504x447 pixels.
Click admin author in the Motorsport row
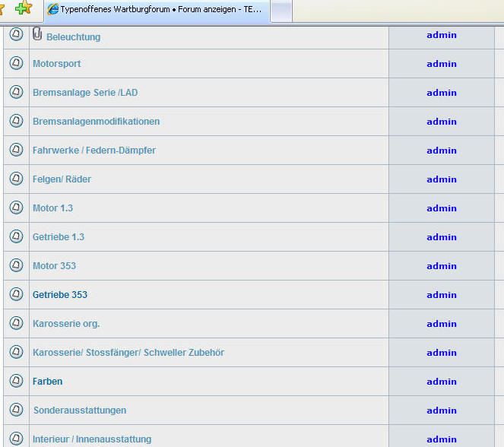point(441,64)
